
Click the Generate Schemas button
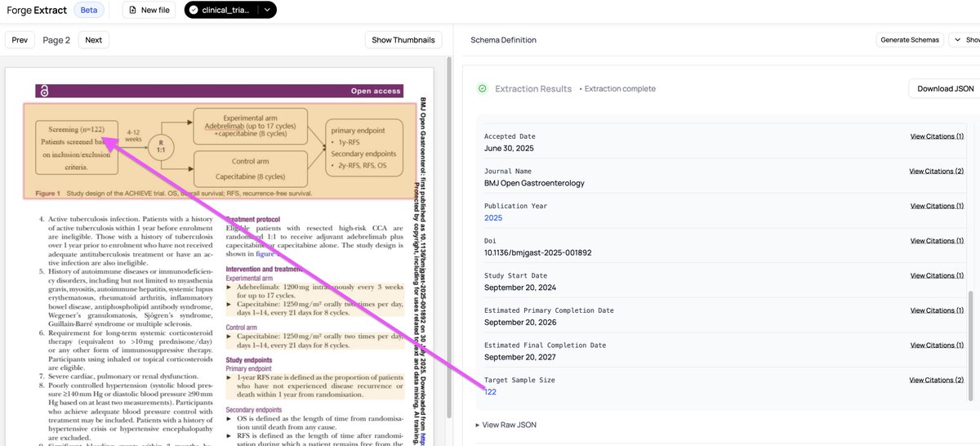pyautogui.click(x=910, y=39)
